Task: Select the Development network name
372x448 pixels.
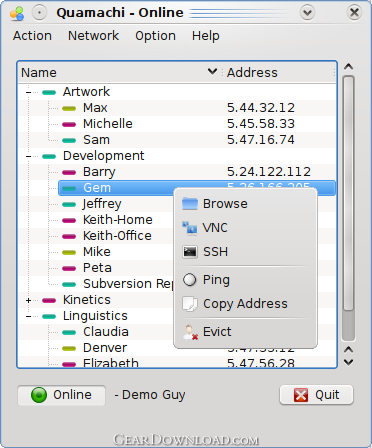Action: (104, 156)
